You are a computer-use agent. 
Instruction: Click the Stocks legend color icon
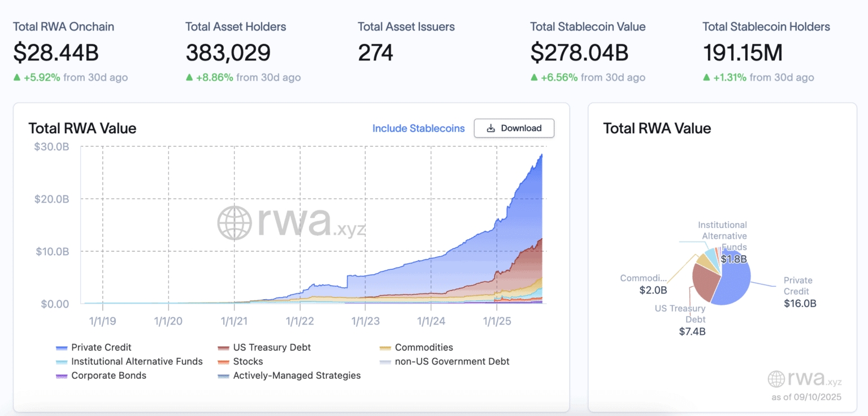(223, 362)
